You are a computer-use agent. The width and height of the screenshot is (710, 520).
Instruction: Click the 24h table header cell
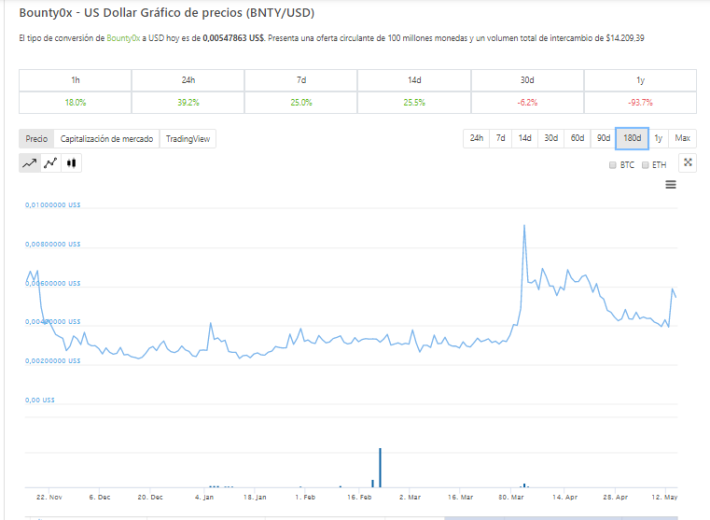pos(188,80)
